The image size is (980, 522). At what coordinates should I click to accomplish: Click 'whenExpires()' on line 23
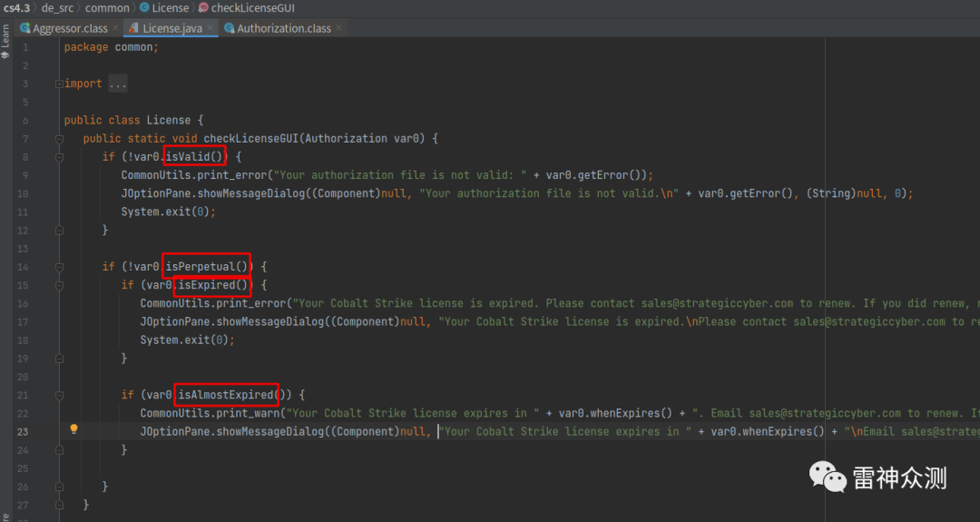(784, 431)
